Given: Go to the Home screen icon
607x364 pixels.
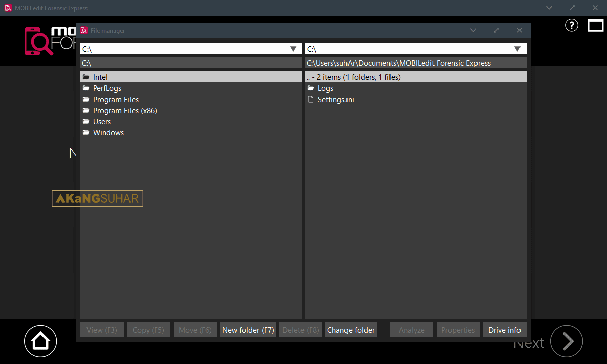Looking at the screenshot, I should tap(40, 341).
